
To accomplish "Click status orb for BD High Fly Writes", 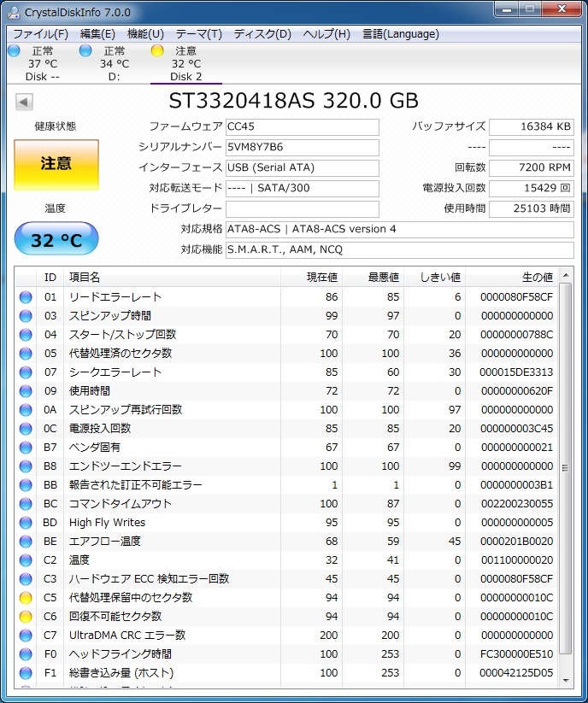I will (x=26, y=524).
